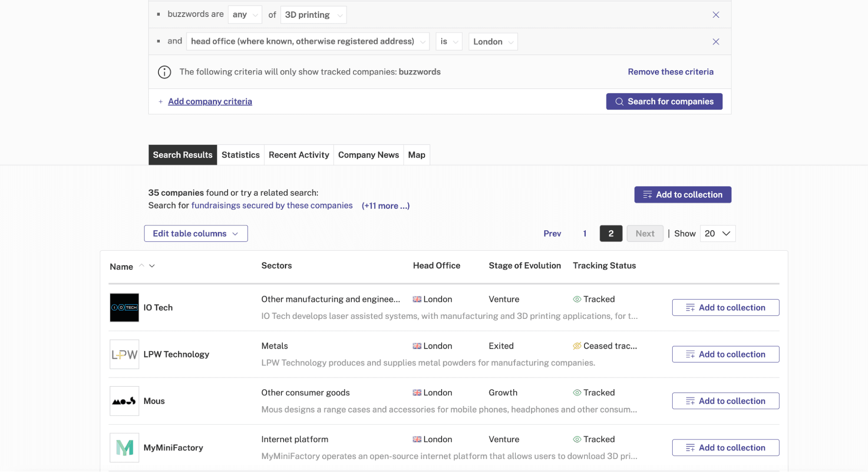This screenshot has height=472, width=868.
Task: Open the head office field dropdown
Action: [308, 42]
